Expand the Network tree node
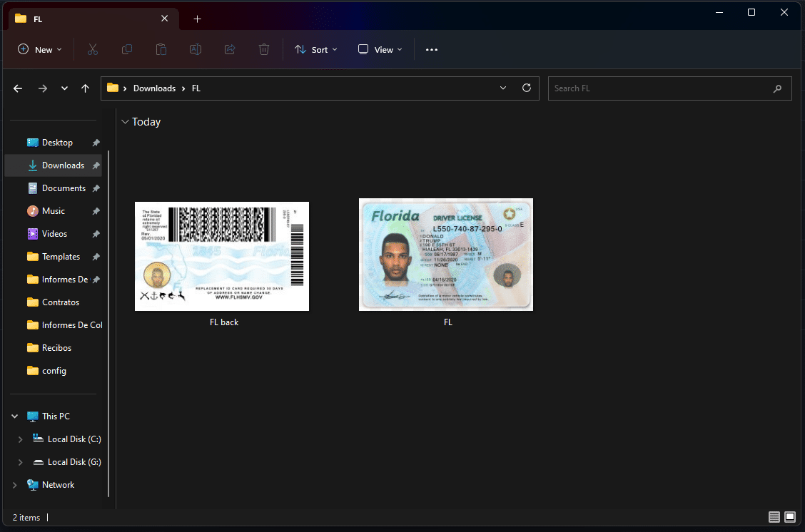 (15, 485)
